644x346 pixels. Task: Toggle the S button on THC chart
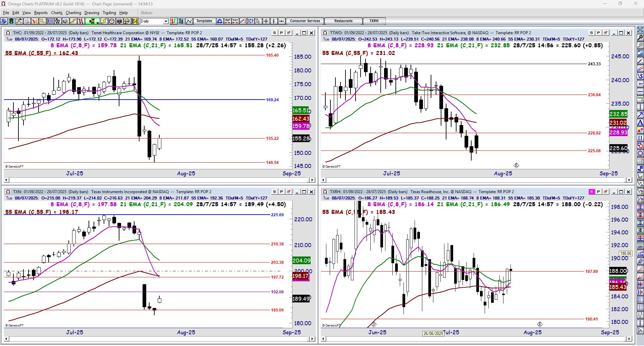pos(275,33)
